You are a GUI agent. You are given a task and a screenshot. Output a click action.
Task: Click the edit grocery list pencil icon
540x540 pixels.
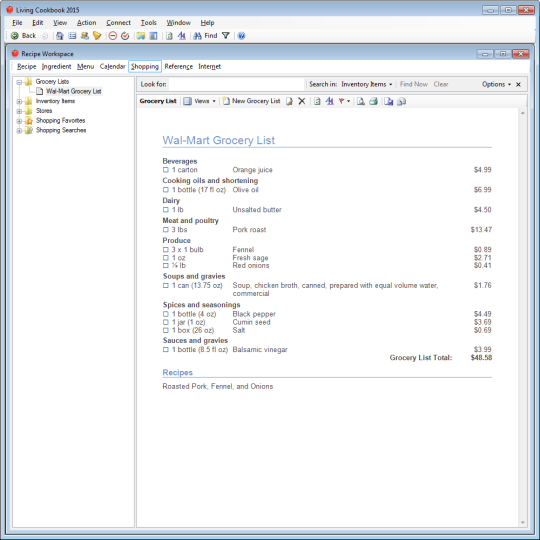(289, 101)
